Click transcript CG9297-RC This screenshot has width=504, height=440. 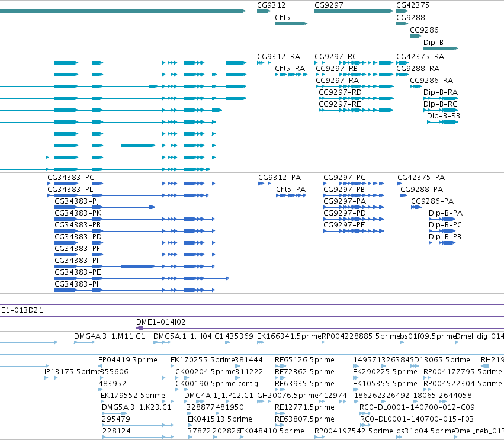[x=336, y=57]
